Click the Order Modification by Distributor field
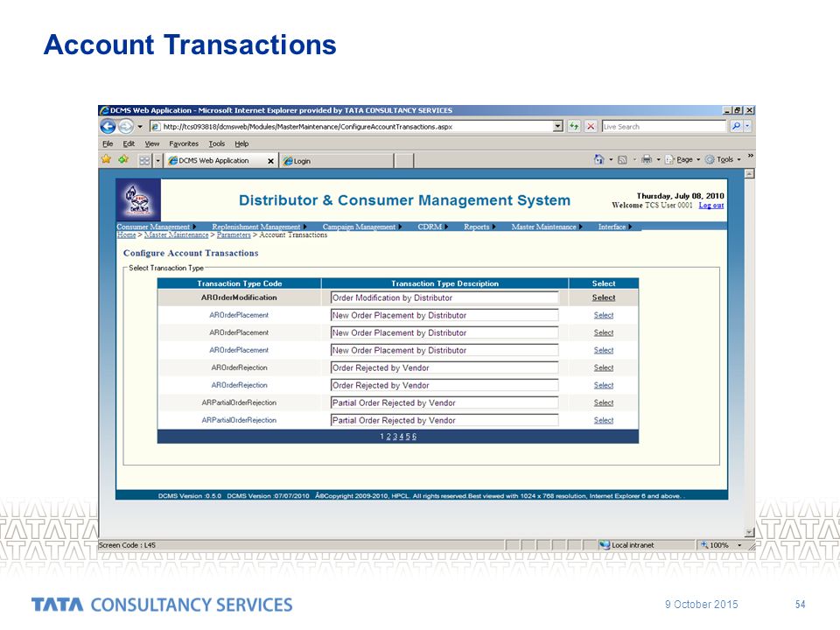This screenshot has width=840, height=630. tap(444, 297)
